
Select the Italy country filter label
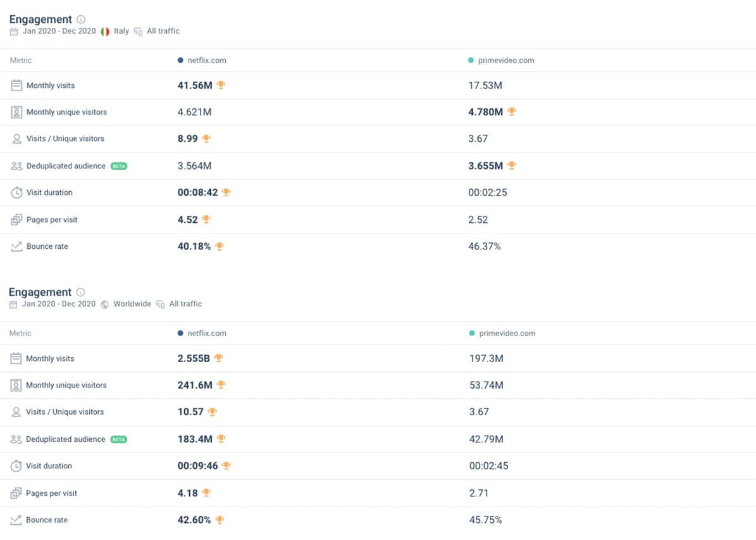pos(121,31)
